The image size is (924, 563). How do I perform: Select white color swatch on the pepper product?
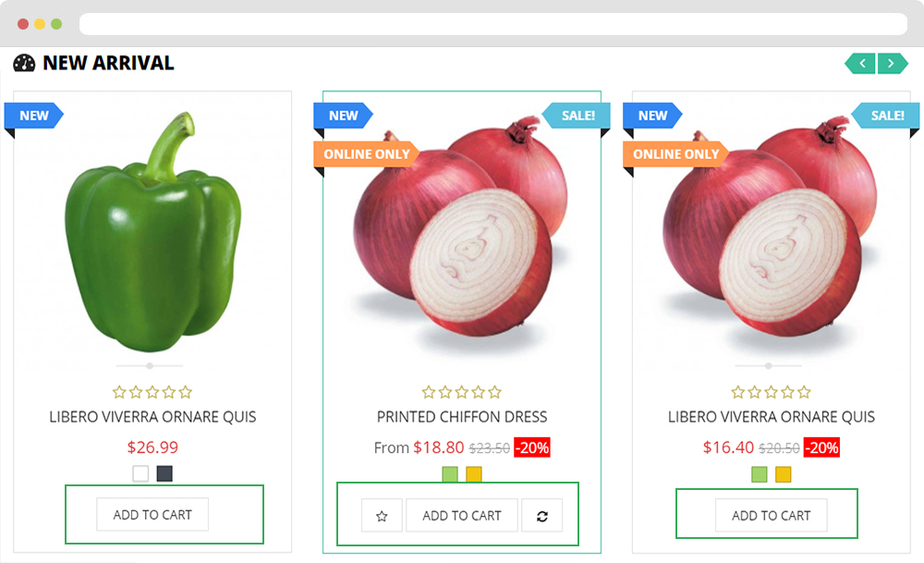(x=140, y=473)
